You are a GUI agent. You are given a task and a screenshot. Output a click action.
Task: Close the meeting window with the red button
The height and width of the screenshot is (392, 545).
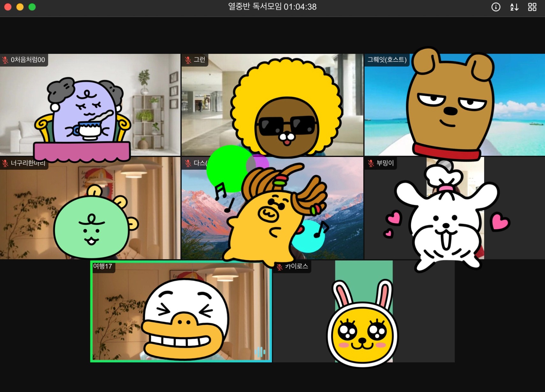point(8,7)
